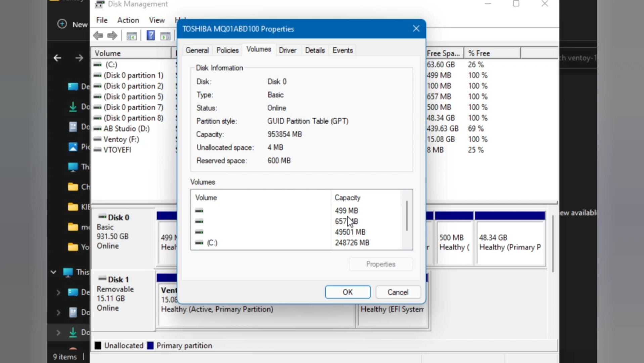644x363 pixels.
Task: Click the Back arrow in Disk Management toolbar
Action: coord(98,36)
